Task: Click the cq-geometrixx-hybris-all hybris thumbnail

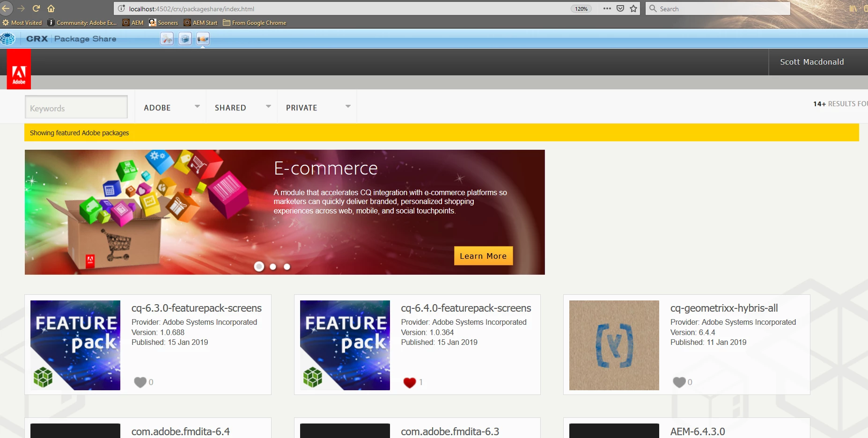Action: pyautogui.click(x=614, y=345)
